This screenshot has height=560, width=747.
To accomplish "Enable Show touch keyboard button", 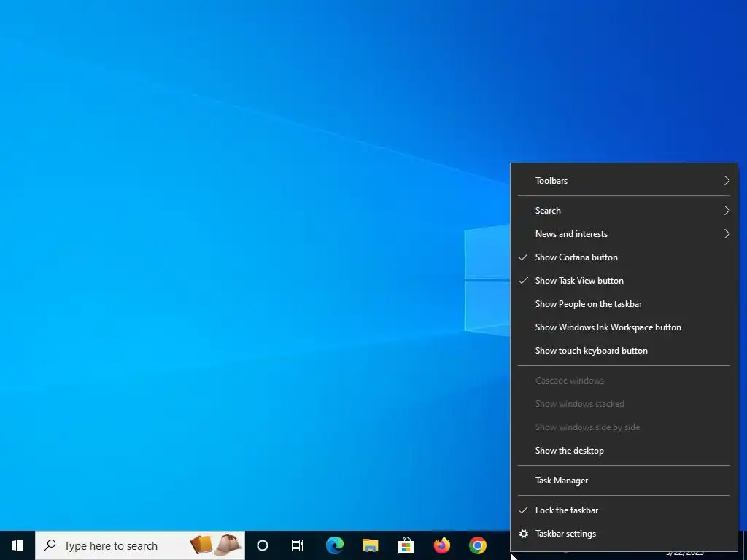I will [x=624, y=351].
